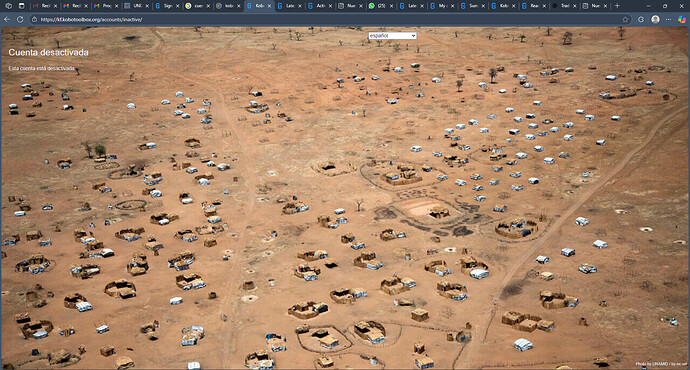Go back to the previous page
The height and width of the screenshot is (370, 690).
click(x=7, y=19)
